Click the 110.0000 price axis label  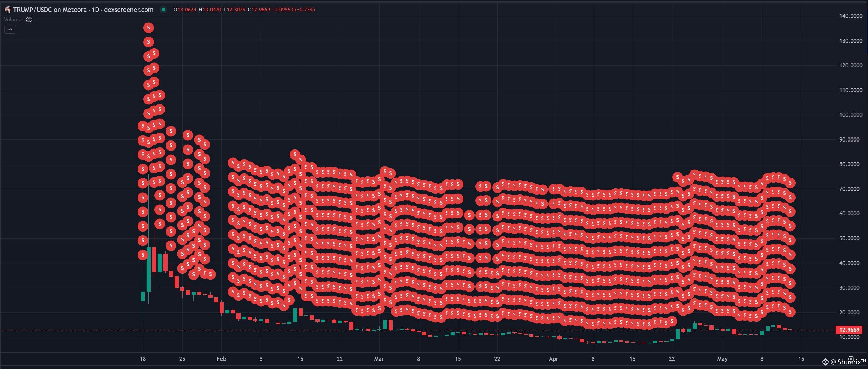tap(851, 90)
